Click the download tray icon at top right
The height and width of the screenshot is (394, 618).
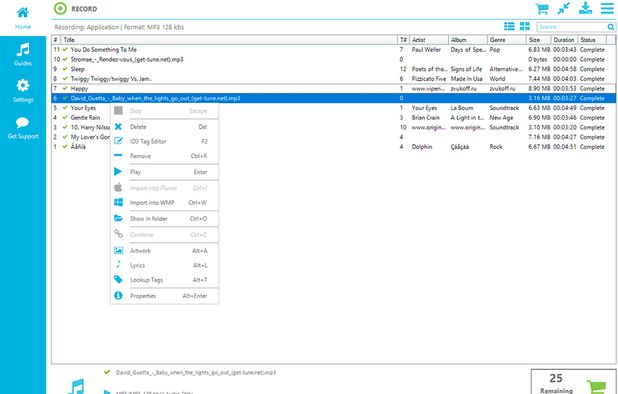click(x=585, y=8)
